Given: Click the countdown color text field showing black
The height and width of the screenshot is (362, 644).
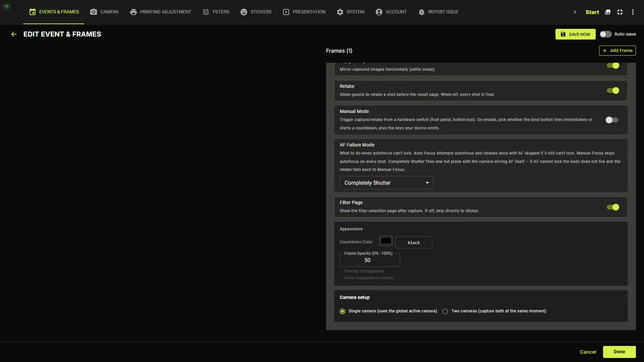Looking at the screenshot, I should (x=414, y=243).
